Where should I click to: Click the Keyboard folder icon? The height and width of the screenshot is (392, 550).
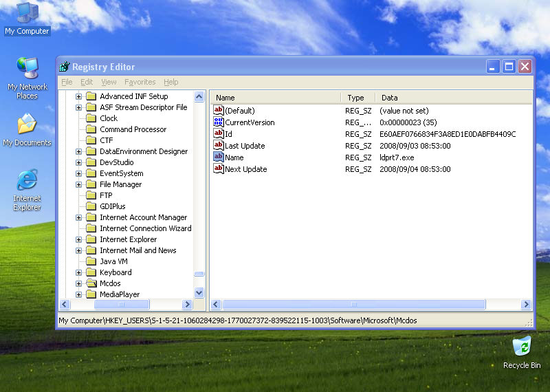(91, 272)
